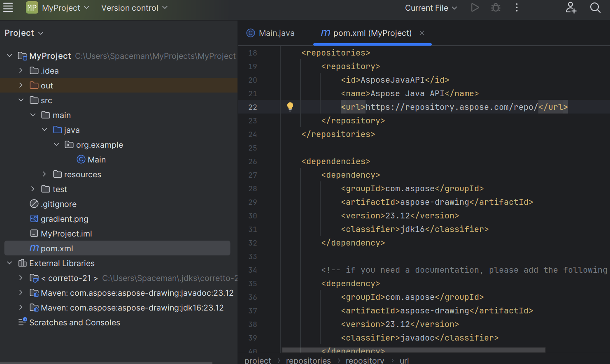Open Search Everywhere magnifier
Image resolution: width=610 pixels, height=364 pixels.
pyautogui.click(x=595, y=7)
